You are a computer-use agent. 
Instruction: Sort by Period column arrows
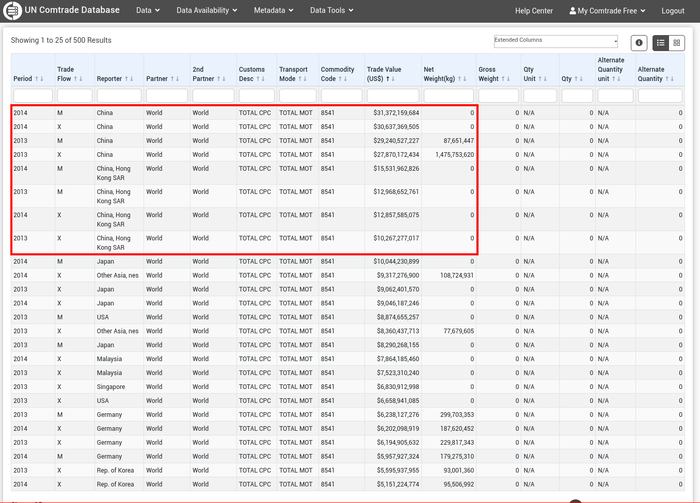[39, 78]
